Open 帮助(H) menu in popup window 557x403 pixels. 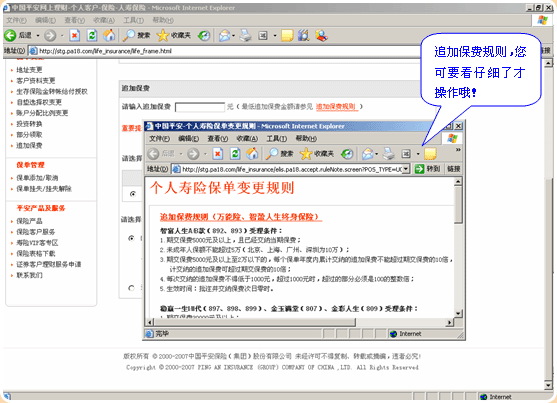tap(306, 138)
